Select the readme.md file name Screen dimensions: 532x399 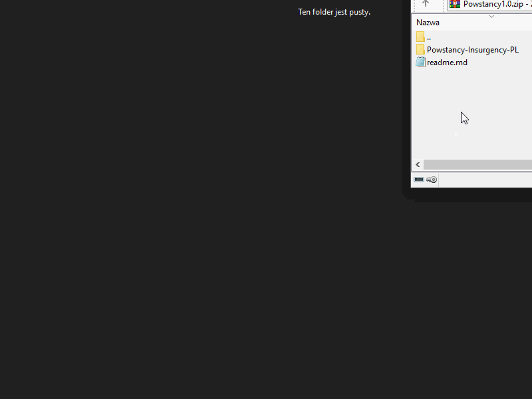(x=447, y=63)
